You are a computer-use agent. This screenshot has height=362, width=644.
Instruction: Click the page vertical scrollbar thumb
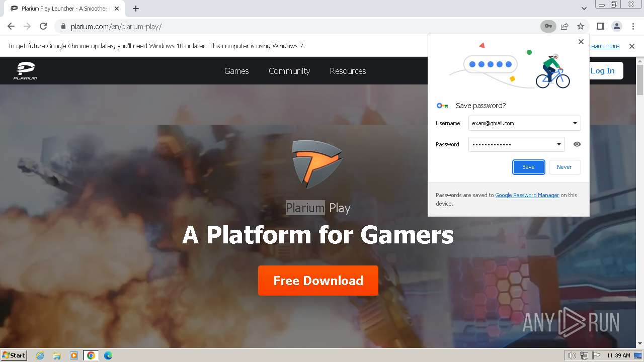pyautogui.click(x=640, y=79)
